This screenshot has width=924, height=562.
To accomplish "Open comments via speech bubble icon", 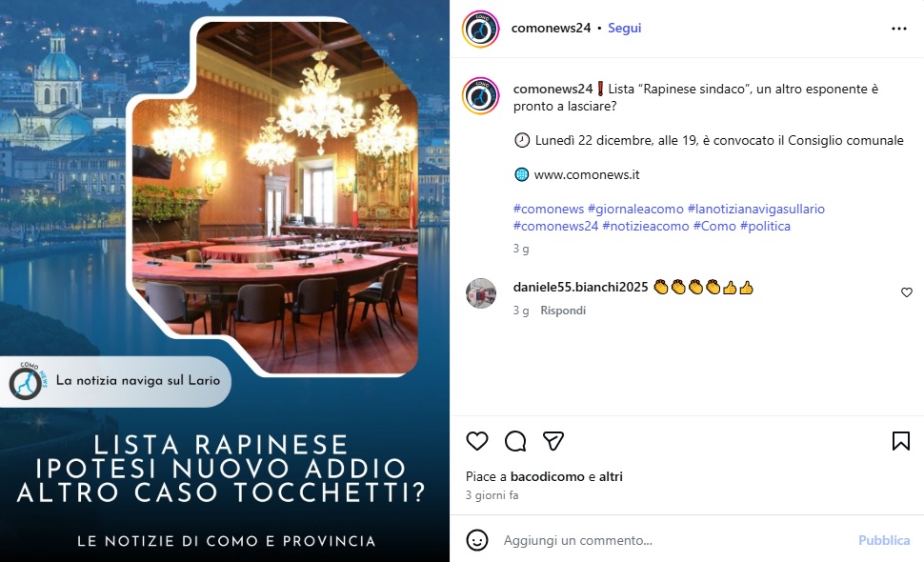I will pos(515,441).
